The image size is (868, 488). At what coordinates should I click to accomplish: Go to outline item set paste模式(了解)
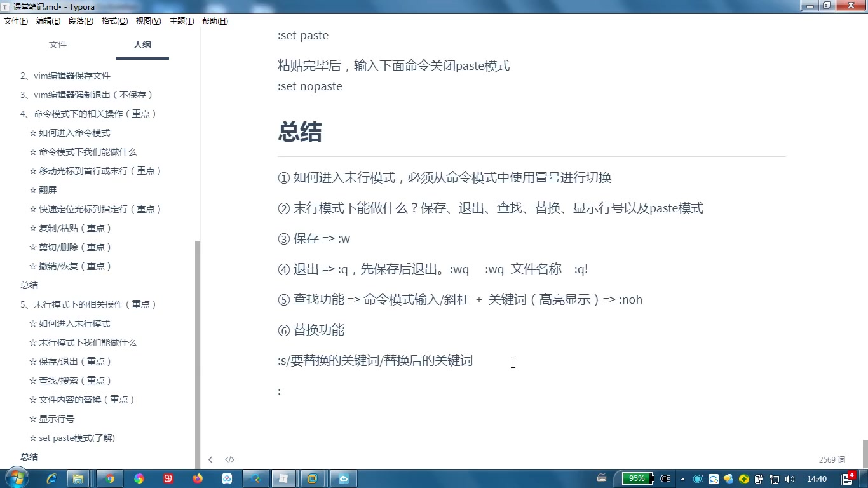[x=72, y=438]
